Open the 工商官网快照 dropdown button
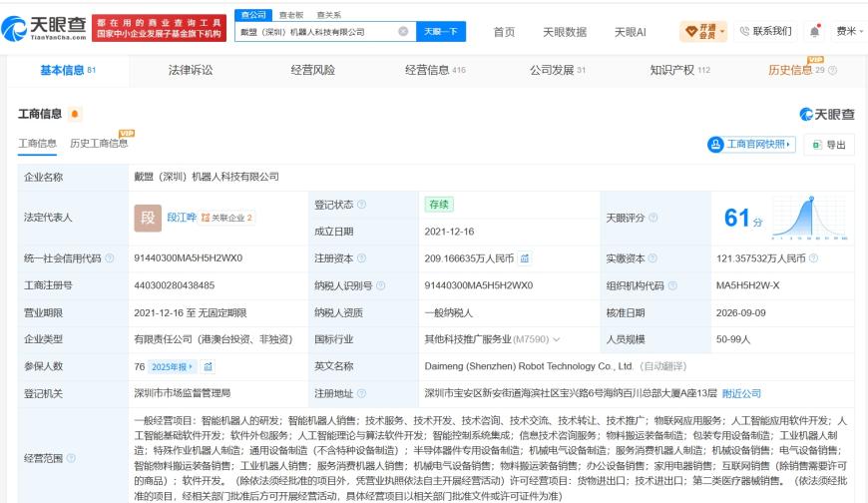868x503 pixels. 751,145
